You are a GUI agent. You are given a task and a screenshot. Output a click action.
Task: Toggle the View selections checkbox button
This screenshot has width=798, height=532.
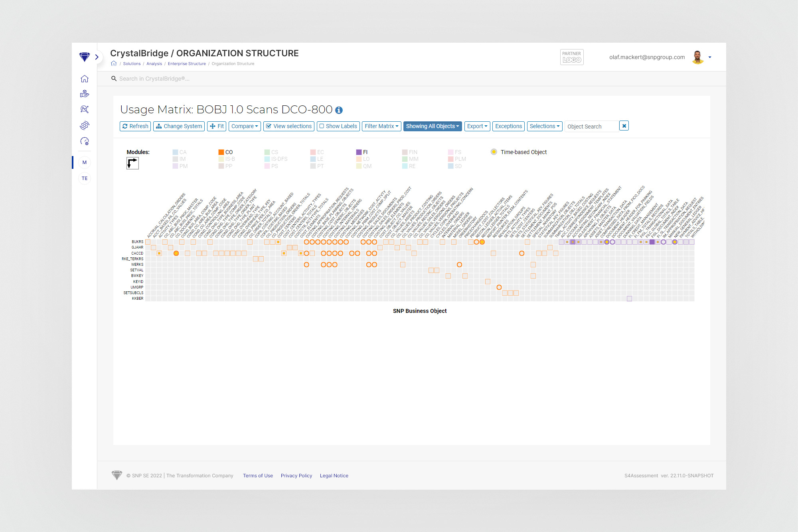point(289,126)
